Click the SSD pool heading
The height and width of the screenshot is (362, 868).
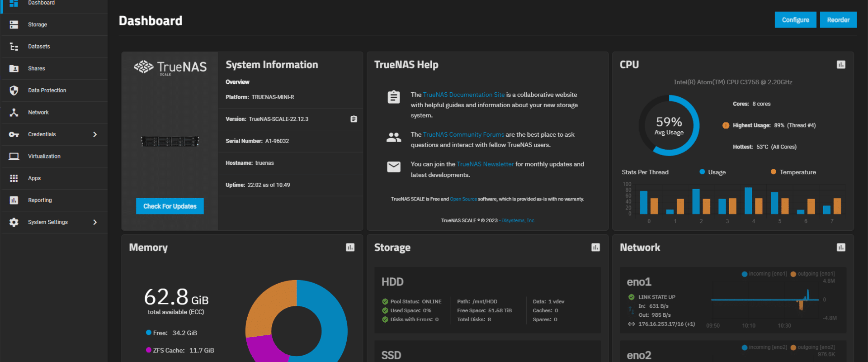point(391,356)
